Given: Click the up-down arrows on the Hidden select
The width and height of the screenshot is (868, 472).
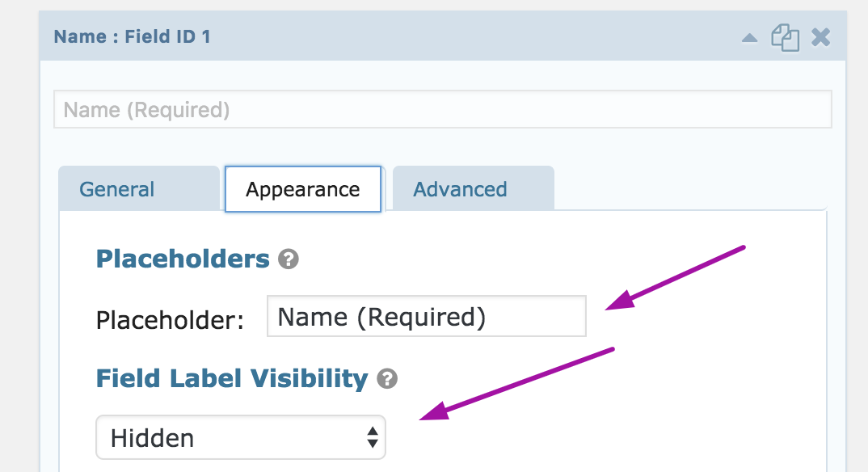Looking at the screenshot, I should point(372,438).
